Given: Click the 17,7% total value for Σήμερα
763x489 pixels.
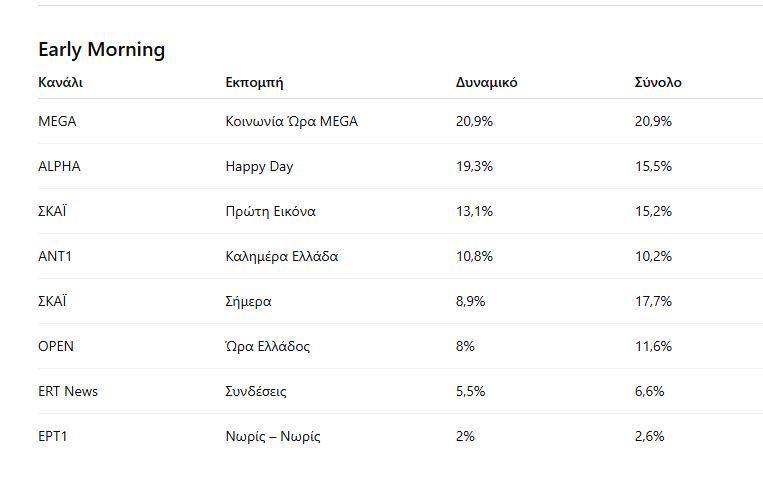Looking at the screenshot, I should [653, 301].
